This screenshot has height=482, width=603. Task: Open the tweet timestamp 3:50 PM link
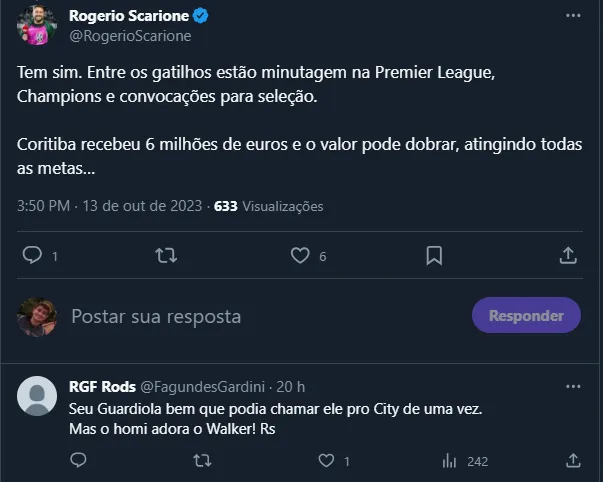tap(43, 206)
